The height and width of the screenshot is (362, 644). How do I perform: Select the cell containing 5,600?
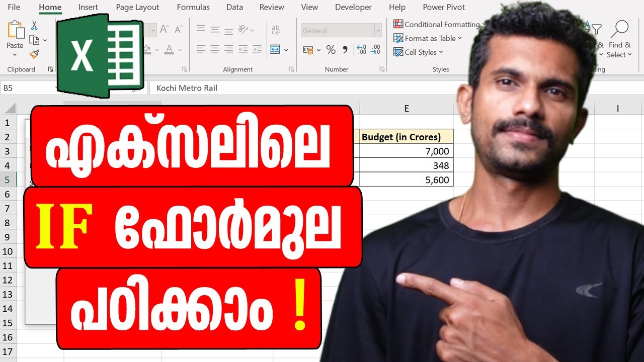407,180
